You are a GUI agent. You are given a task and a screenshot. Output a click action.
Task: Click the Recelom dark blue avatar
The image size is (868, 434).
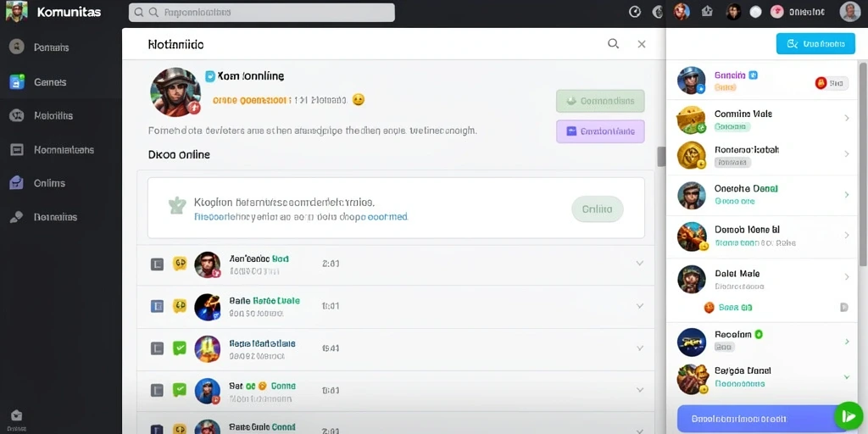692,342
